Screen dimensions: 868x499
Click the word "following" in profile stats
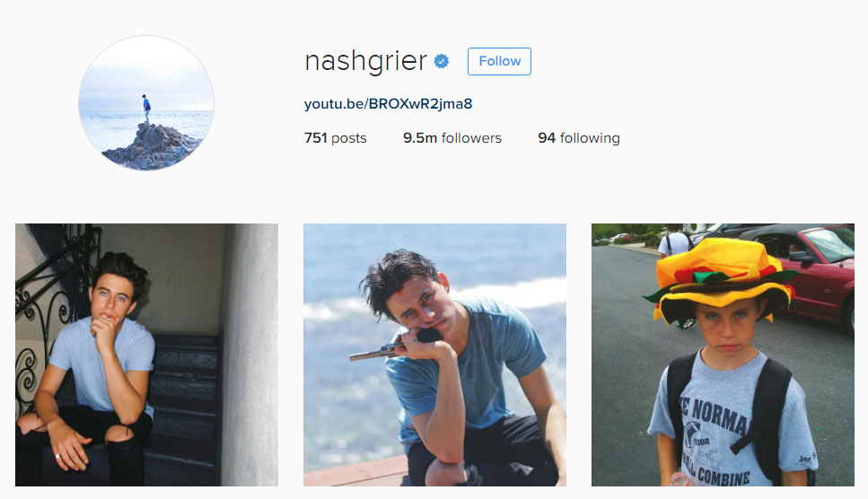click(x=590, y=138)
